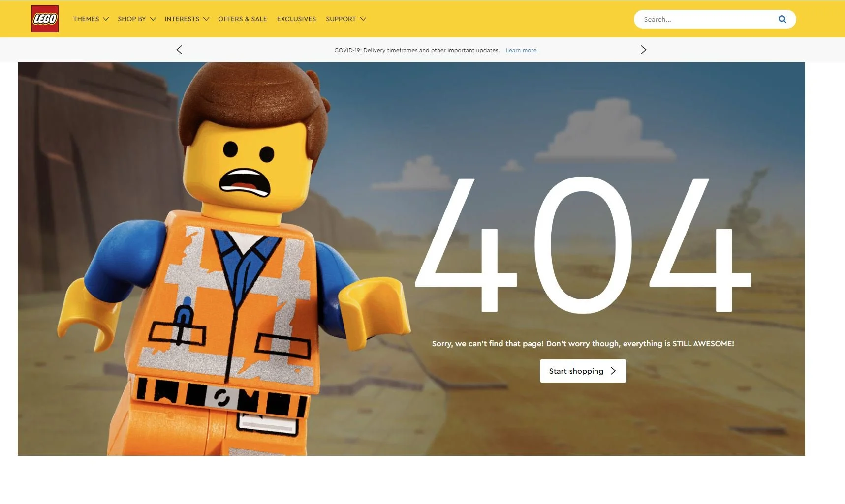The width and height of the screenshot is (845, 504).
Task: Expand the Shop By chevron
Action: pyautogui.click(x=153, y=19)
